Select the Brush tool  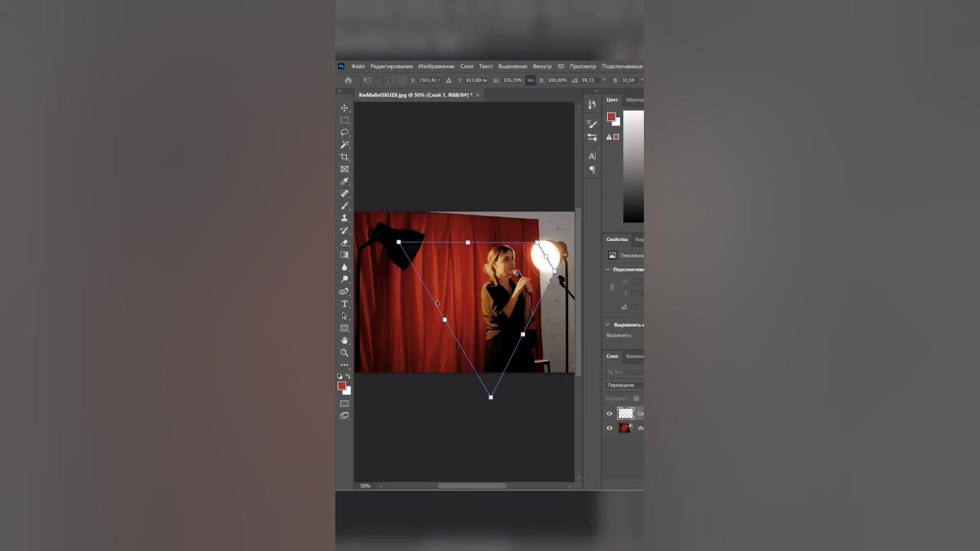coord(345,206)
